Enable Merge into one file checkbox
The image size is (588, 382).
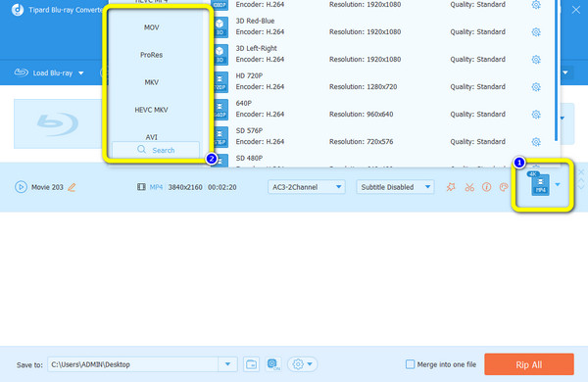[x=411, y=364]
